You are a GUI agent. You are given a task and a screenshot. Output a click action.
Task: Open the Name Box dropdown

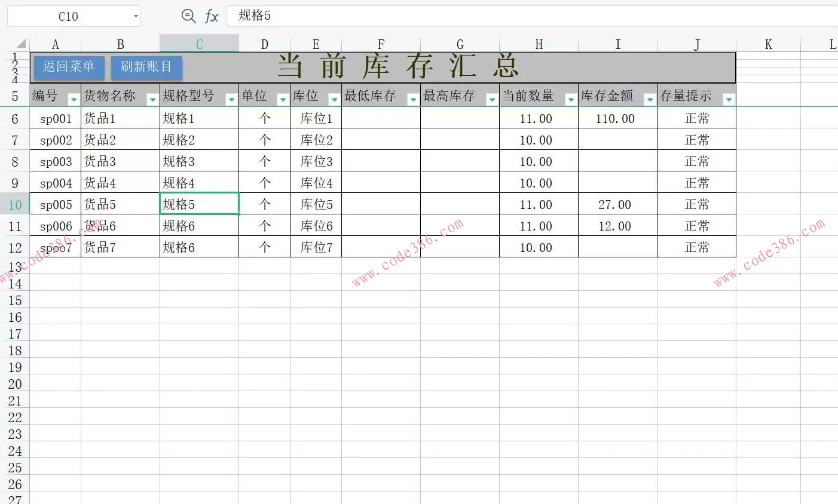tap(136, 16)
